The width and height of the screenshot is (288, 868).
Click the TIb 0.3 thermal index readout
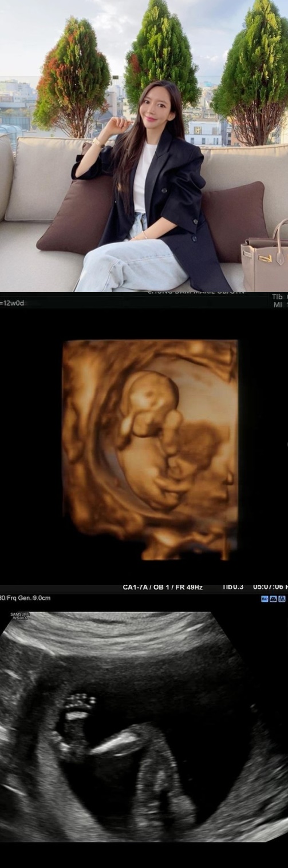coord(232,587)
